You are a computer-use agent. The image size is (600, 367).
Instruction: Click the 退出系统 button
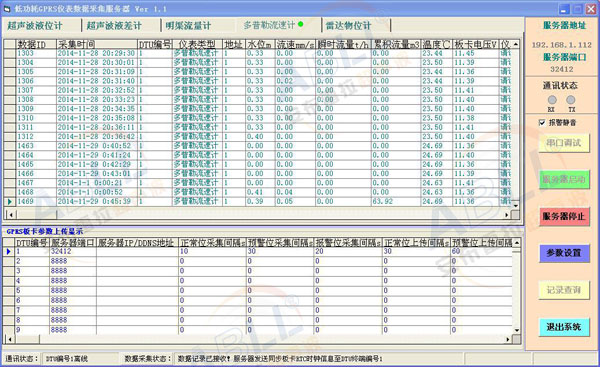(564, 327)
